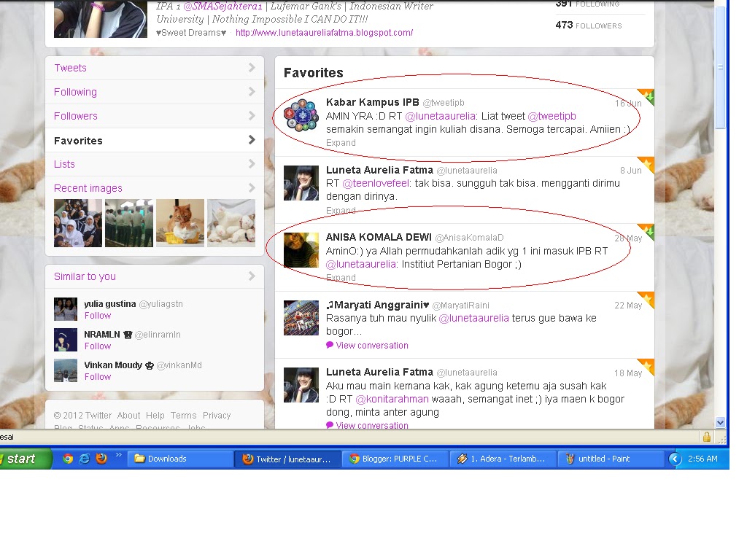Open the white kittens recent image
This screenshot has width=747, height=560.
click(x=231, y=223)
